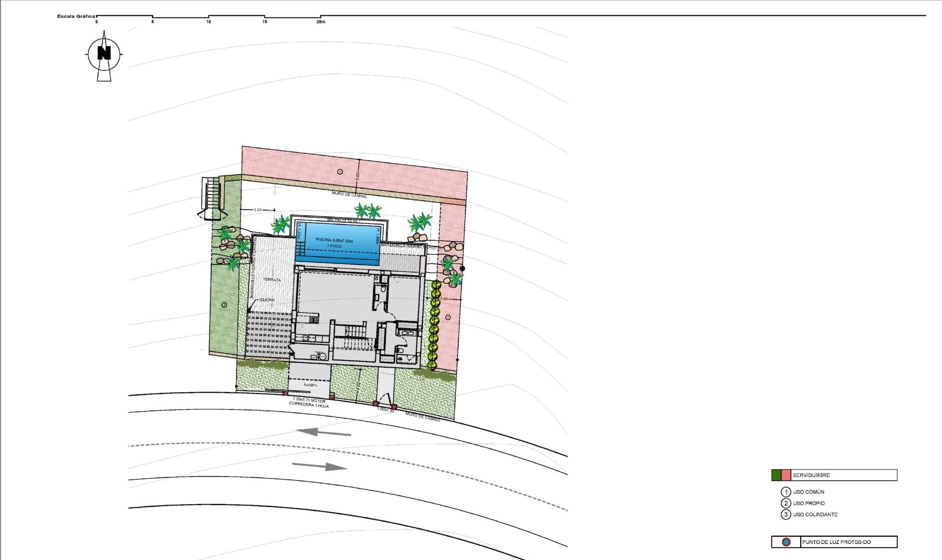Click the PUNTO DE LUZ PROTEGIDO legend text
942x560 pixels.
point(836,542)
